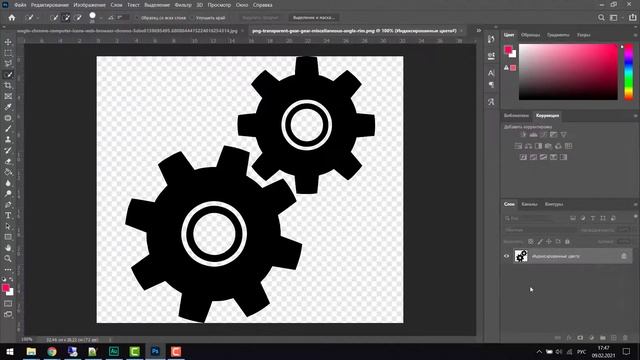Choose New selection mode icon
This screenshot has width=640, height=360.
pos(54,18)
